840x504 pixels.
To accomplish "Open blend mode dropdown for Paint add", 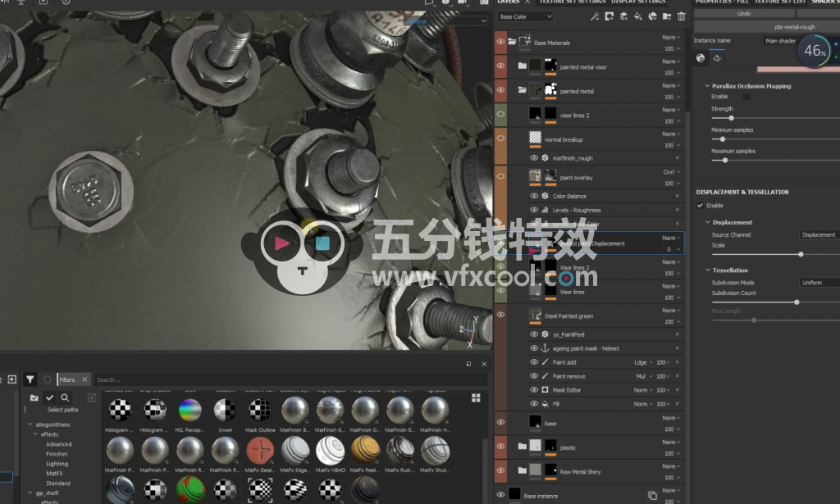I will [643, 362].
